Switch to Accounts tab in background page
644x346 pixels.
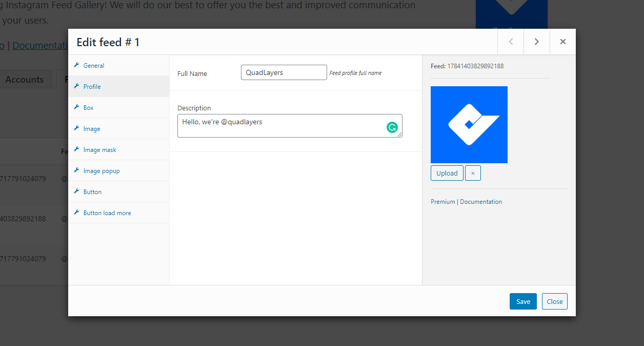(x=24, y=80)
